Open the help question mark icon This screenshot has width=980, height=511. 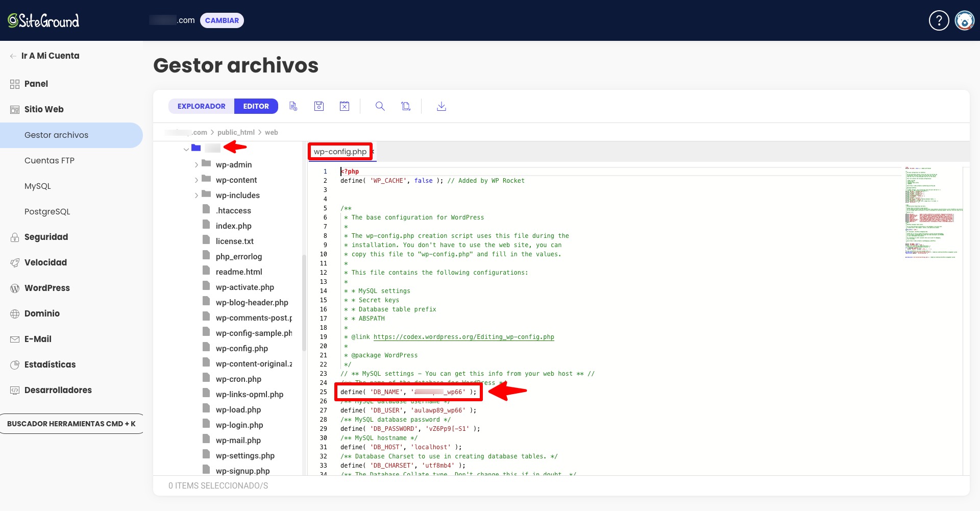939,20
